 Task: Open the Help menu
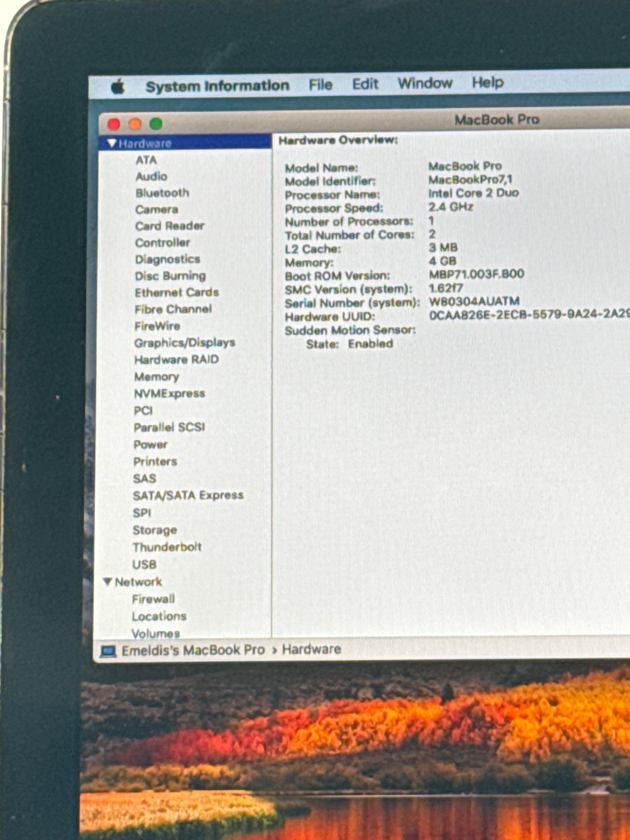tap(488, 82)
